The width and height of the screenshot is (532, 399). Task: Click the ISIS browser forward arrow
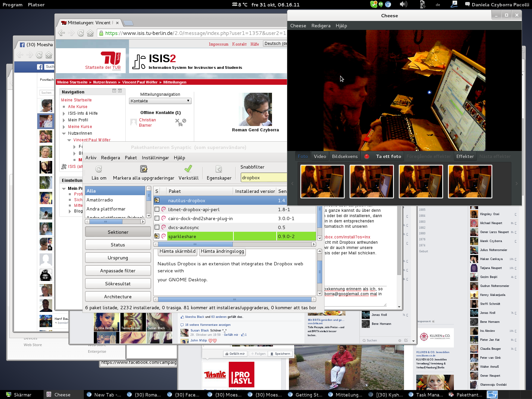[71, 33]
